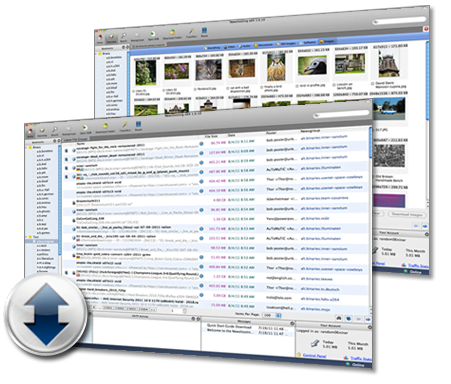
Task: Open the Download Folder toolbar icon
Action: click(105, 126)
